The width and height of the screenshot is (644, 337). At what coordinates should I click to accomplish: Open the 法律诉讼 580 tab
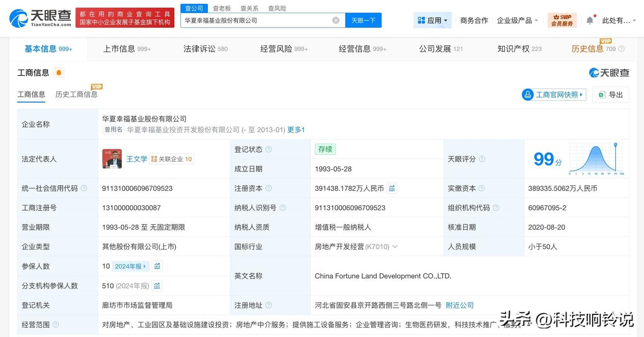[205, 49]
